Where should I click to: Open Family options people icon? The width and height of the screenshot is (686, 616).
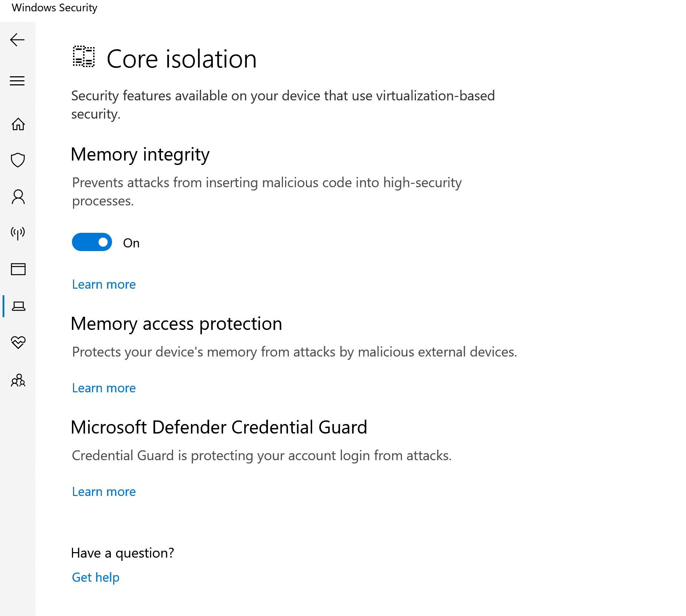point(18,380)
